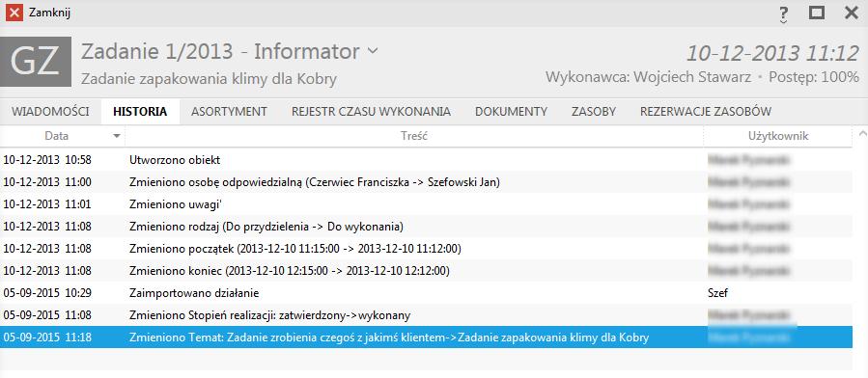Screen dimensions: 868x378
Task: Select the 'Zmieniono osobę odpowiedzialną' row
Action: pos(426,182)
